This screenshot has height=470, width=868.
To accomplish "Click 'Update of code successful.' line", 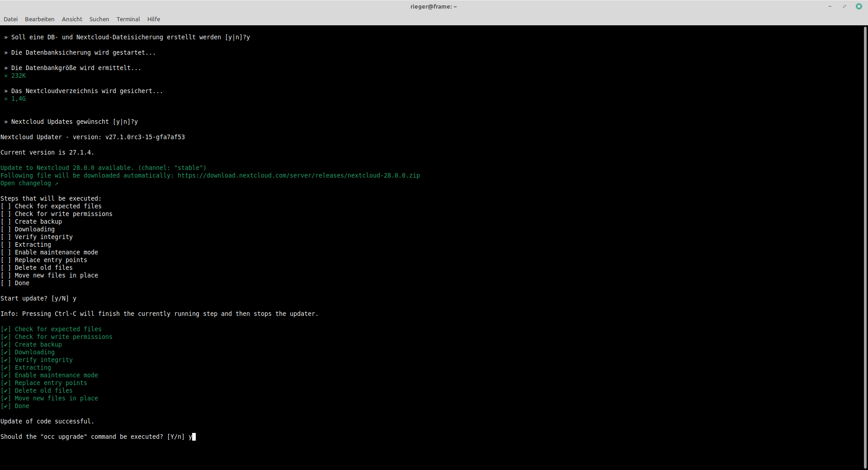I will [x=47, y=421].
